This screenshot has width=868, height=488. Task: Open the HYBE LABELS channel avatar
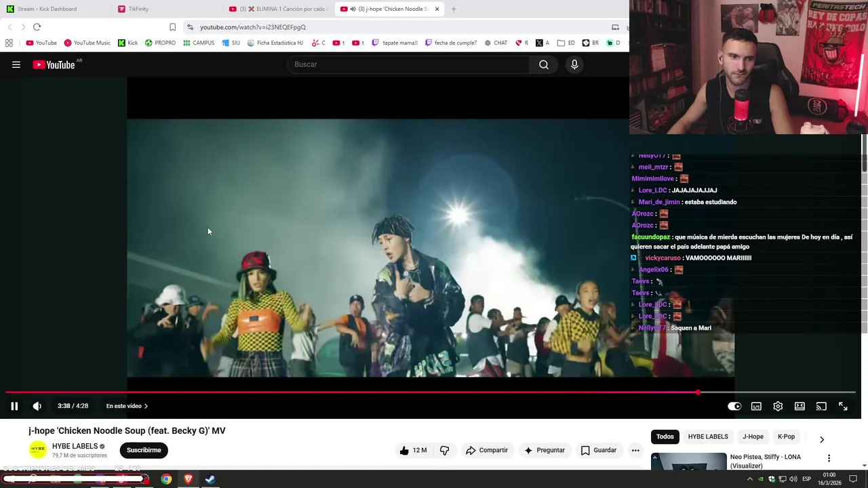pyautogui.click(x=38, y=449)
